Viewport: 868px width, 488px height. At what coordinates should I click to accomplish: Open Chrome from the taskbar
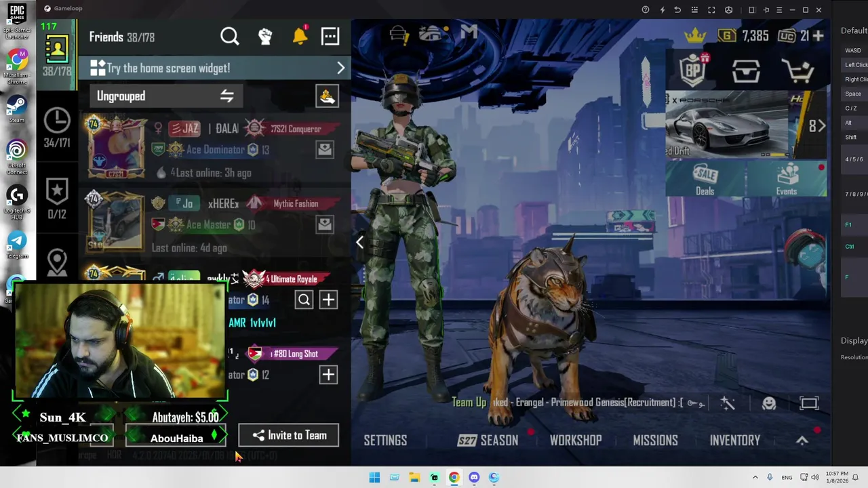454,477
